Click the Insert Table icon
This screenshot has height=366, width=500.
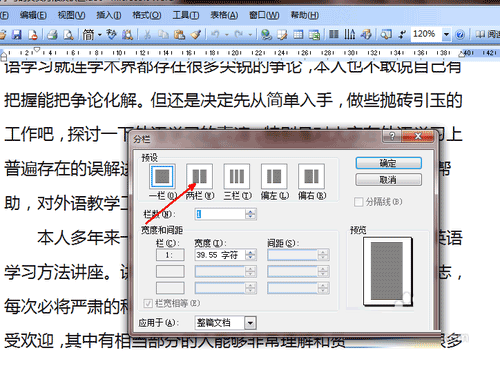[x=298, y=34]
